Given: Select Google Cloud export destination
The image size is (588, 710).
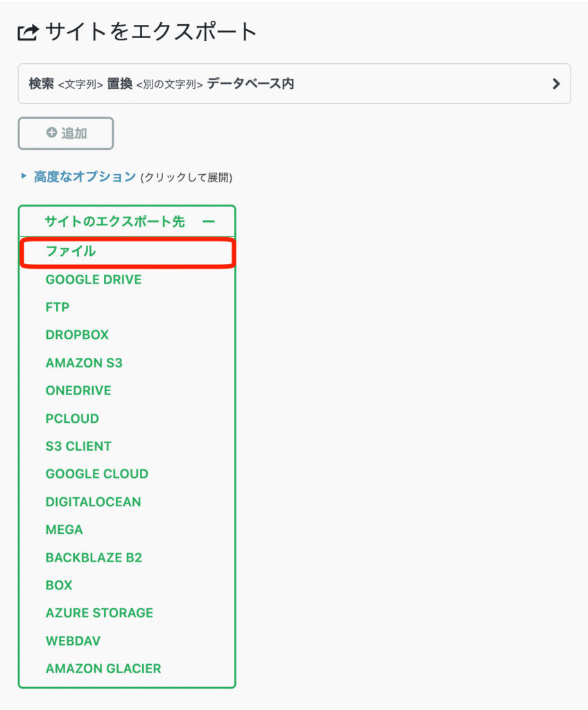Looking at the screenshot, I should click(97, 474).
